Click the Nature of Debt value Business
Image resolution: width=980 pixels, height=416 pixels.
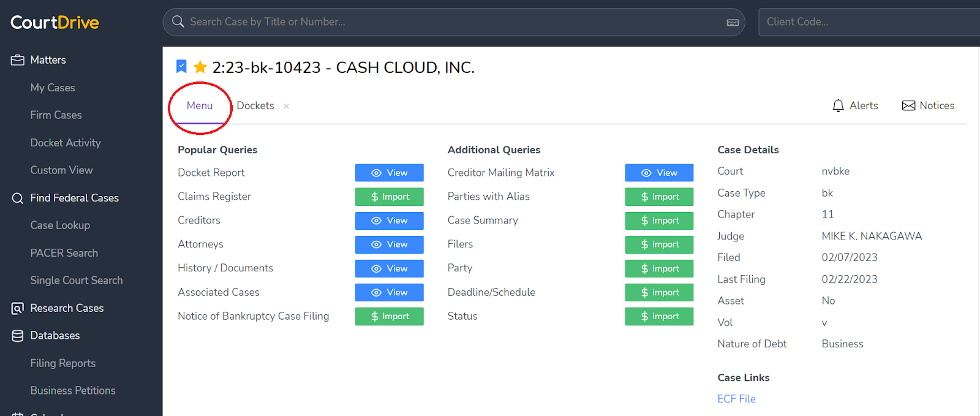(842, 344)
